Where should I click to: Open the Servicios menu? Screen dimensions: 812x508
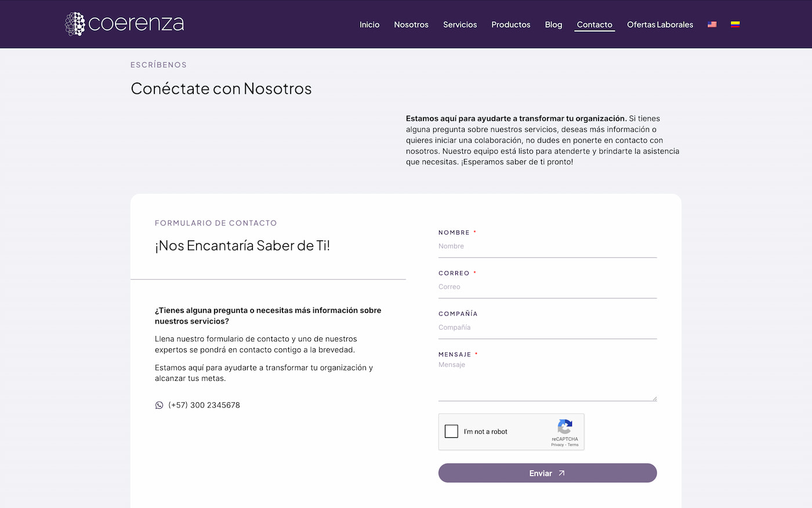[460, 24]
